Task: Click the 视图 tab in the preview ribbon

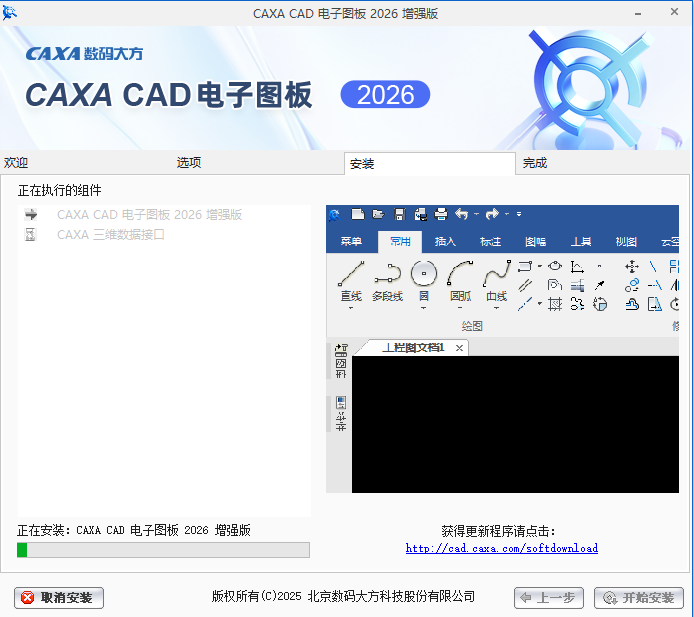Action: click(x=626, y=242)
